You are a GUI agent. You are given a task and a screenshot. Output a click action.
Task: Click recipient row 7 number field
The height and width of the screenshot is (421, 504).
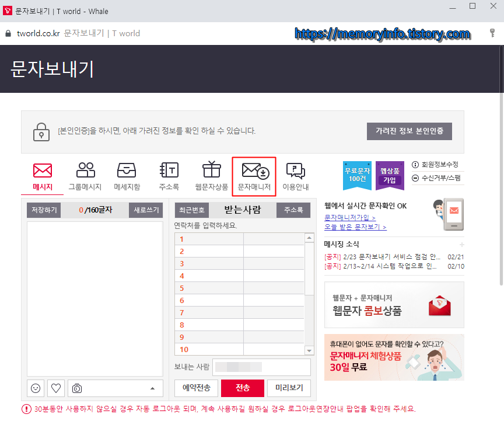(209, 312)
